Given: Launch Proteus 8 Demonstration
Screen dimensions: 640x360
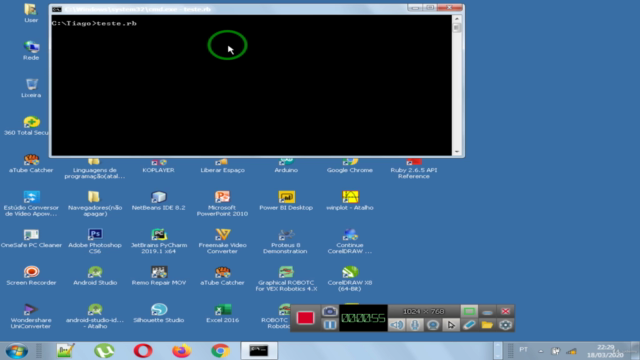Looking at the screenshot, I should [x=286, y=241].
